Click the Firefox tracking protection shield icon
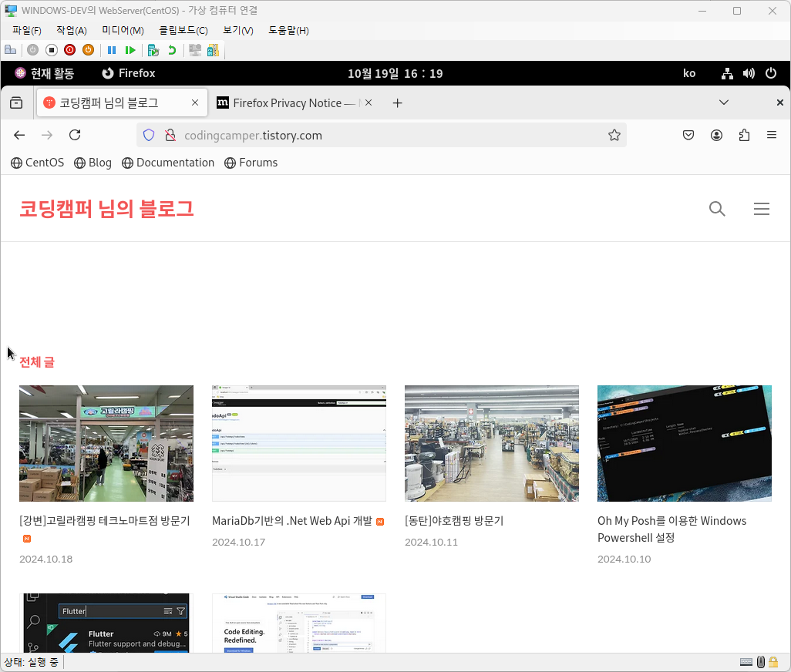Screen dimensions: 791x672 148,135
